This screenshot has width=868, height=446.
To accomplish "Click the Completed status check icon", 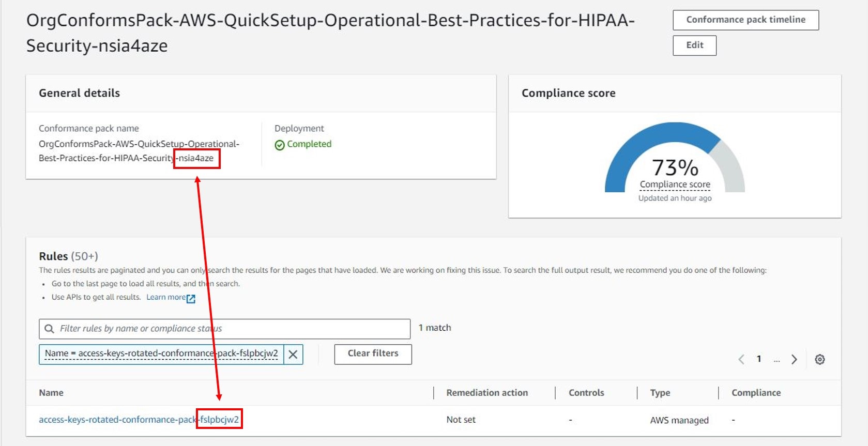I will 280,145.
